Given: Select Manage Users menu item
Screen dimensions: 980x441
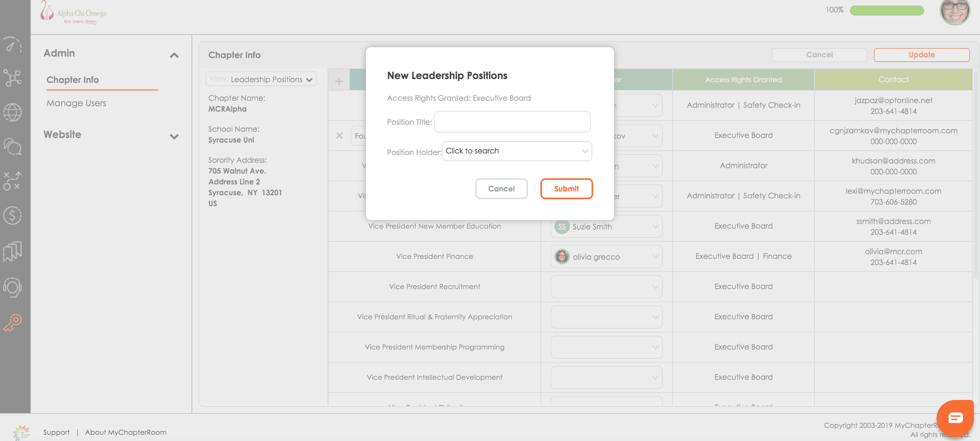Looking at the screenshot, I should point(76,103).
